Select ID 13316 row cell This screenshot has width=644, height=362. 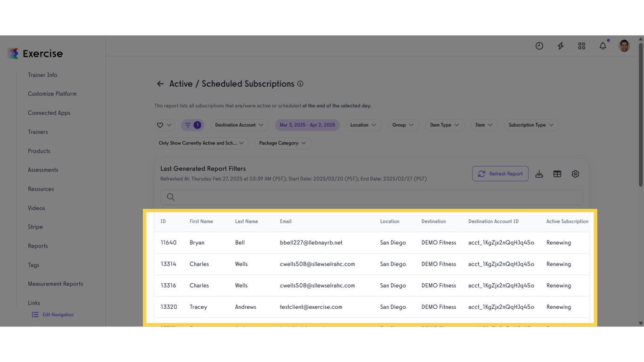(x=168, y=286)
